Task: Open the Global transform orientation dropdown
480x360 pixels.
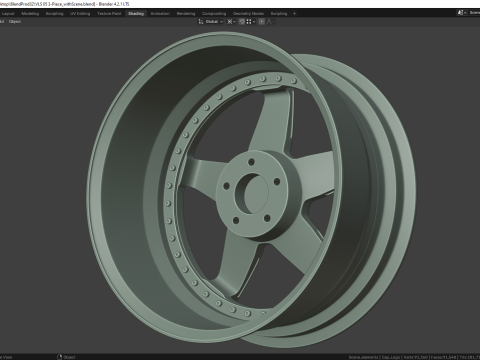Action: [211, 22]
